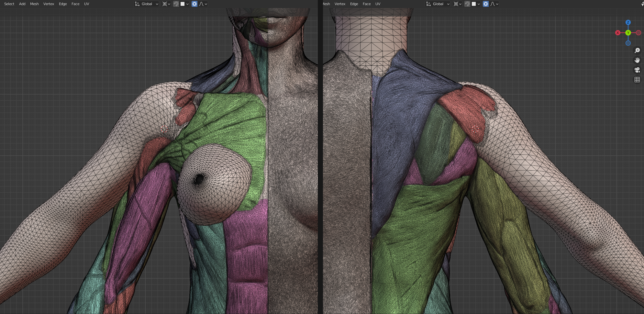Open Global transform orientation dropdown in left viewport
644x314 pixels.
click(x=147, y=4)
